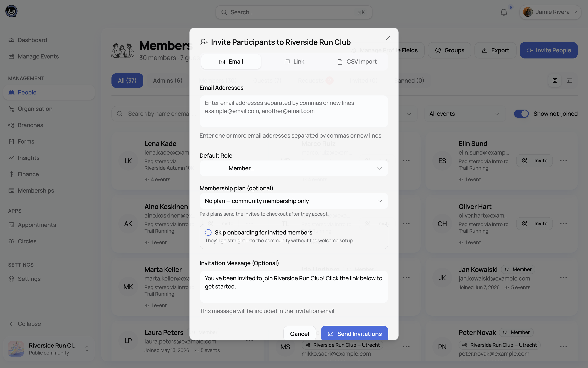This screenshot has width=588, height=368.
Task: Open Laura Peters' member name
Action: click(x=164, y=332)
